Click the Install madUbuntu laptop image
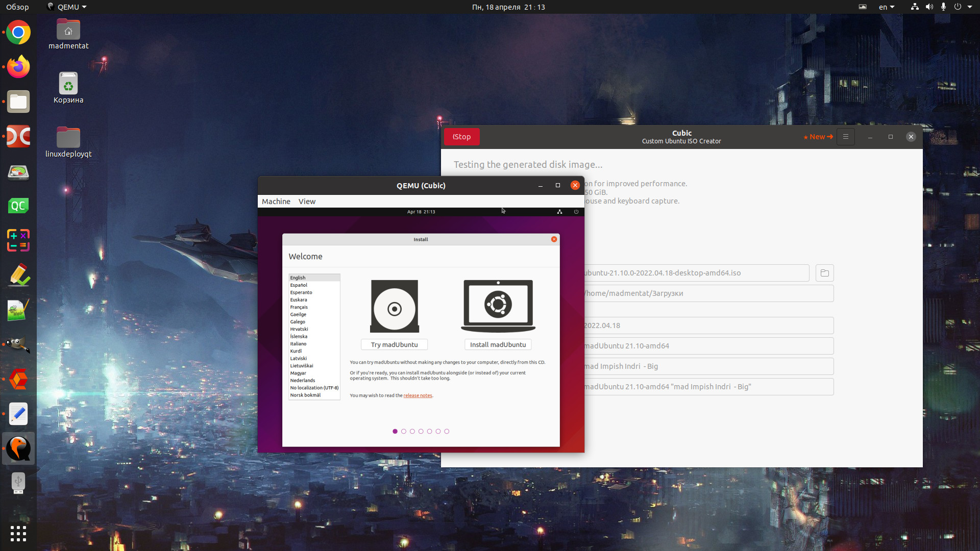This screenshot has width=980, height=551. (x=498, y=306)
